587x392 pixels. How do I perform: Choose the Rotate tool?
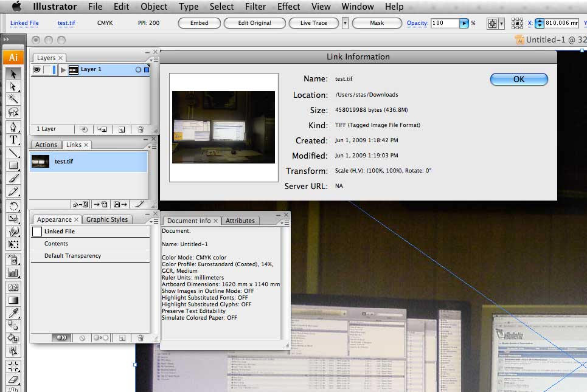click(13, 206)
